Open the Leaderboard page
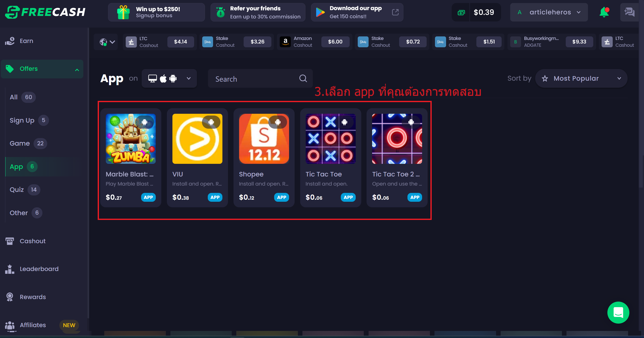This screenshot has width=644, height=338. click(39, 269)
